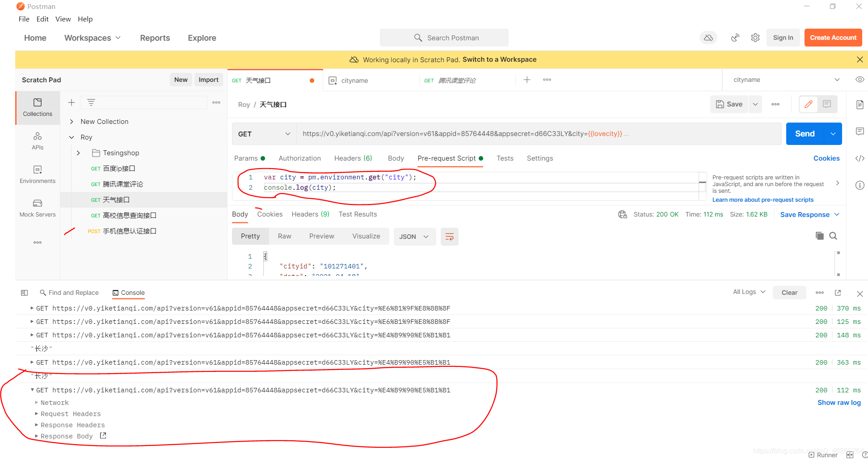The width and height of the screenshot is (868, 459).
Task: Open Learn more about pre-request scripts link
Action: coord(763,200)
